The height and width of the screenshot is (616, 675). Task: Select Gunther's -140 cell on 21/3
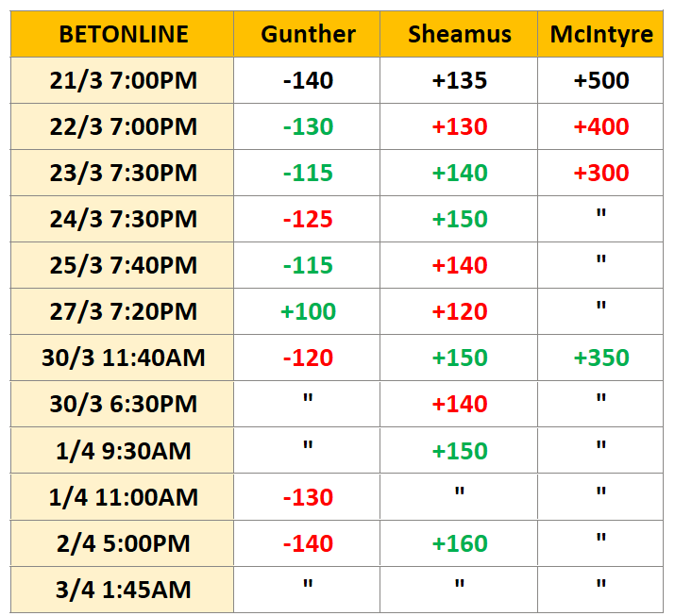[x=307, y=80]
